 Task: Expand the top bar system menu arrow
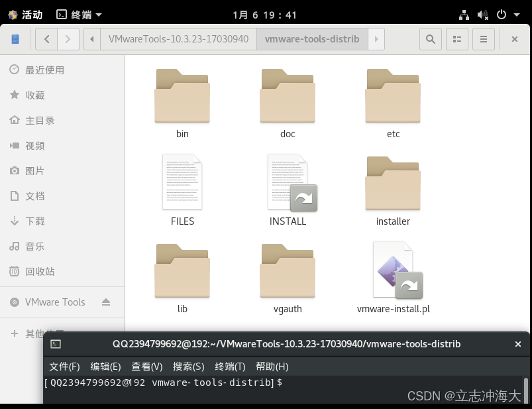click(x=517, y=15)
